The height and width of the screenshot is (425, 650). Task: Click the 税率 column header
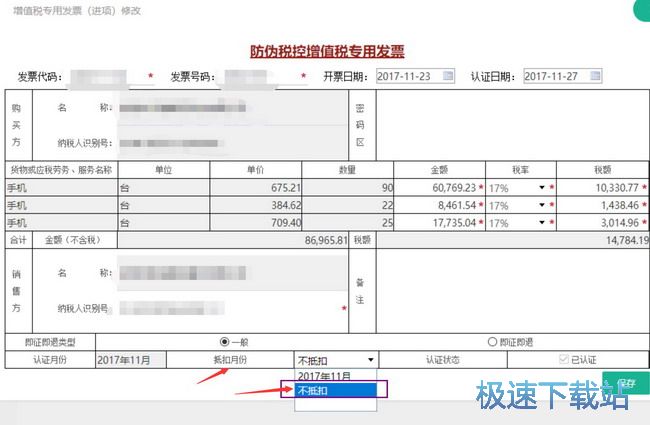tap(520, 170)
